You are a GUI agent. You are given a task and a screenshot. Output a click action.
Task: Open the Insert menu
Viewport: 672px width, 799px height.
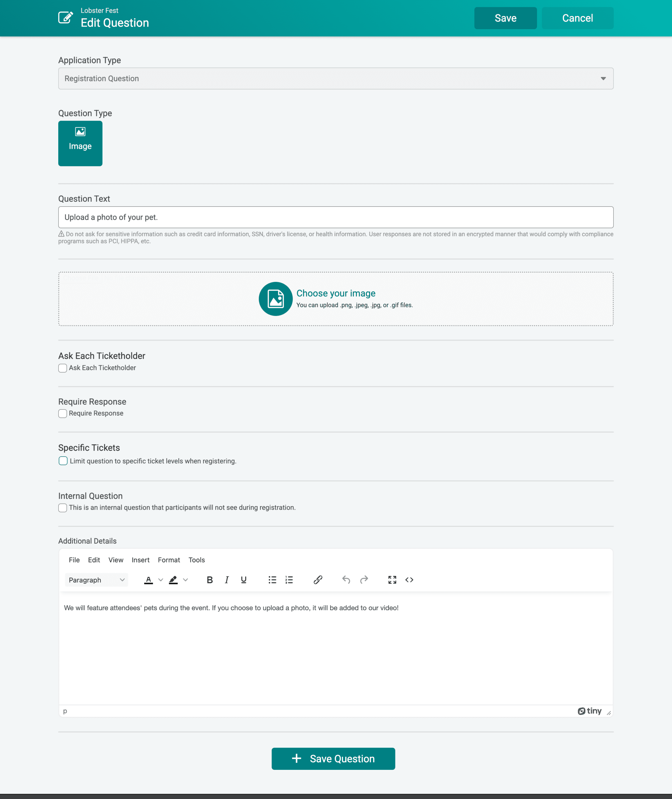[x=140, y=560]
